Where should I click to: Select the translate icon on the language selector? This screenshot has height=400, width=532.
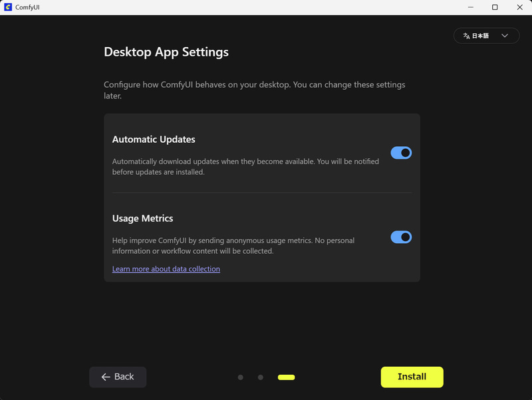465,35
